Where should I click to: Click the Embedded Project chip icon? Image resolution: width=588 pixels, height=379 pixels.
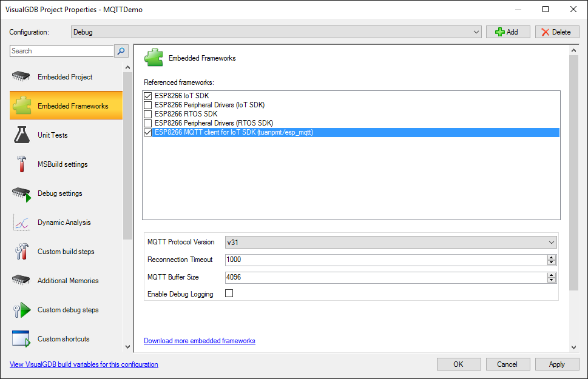point(21,76)
